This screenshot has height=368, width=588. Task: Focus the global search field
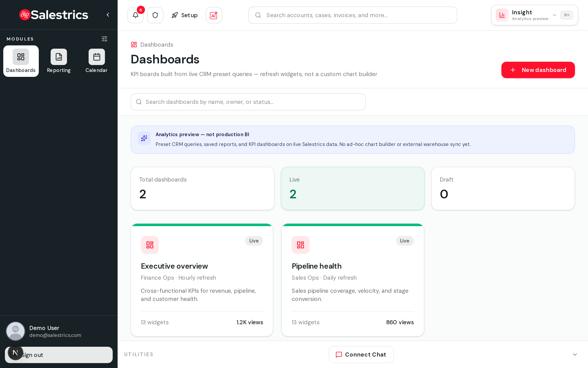(x=353, y=15)
